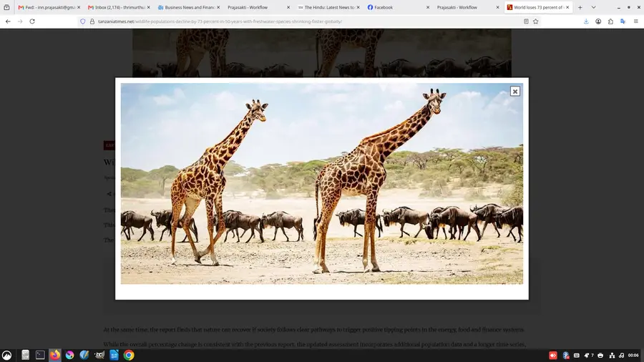Open the blue document app in taskbar
This screenshot has width=644, height=362.
(x=114, y=355)
